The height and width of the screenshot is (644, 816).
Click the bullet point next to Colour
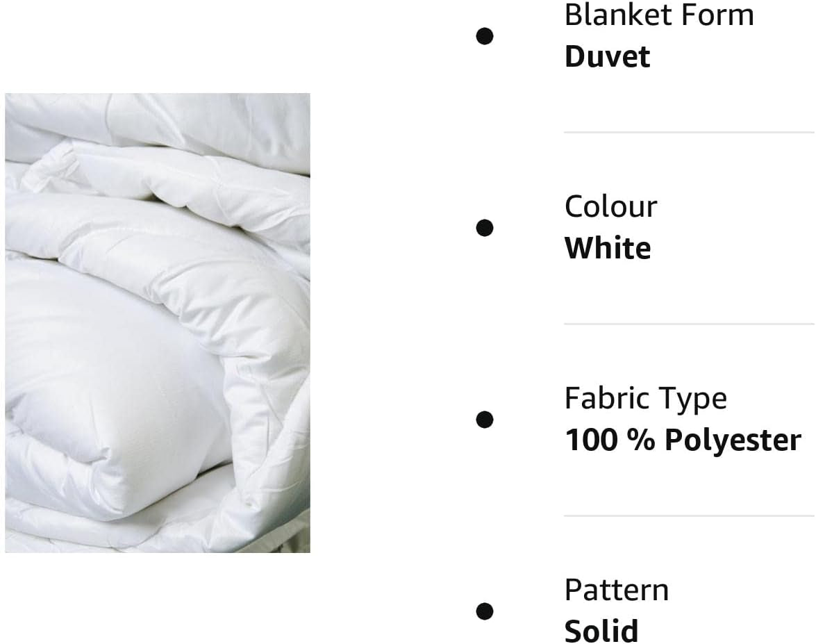485,227
